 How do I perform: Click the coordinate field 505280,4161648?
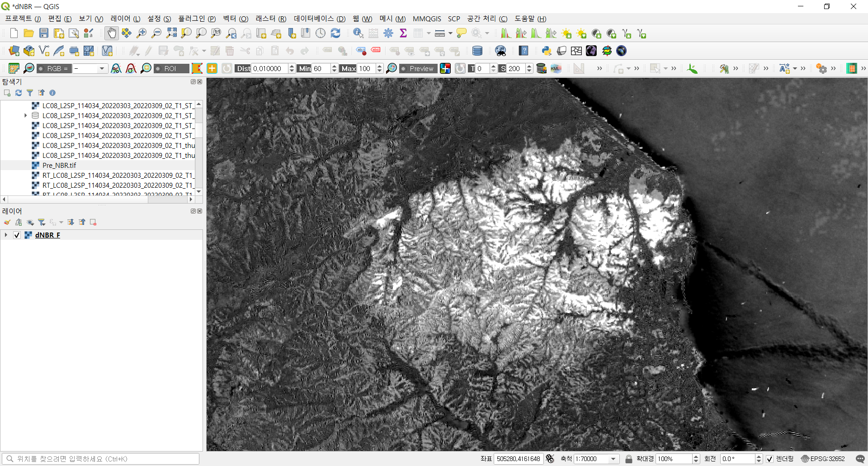[x=518, y=459]
